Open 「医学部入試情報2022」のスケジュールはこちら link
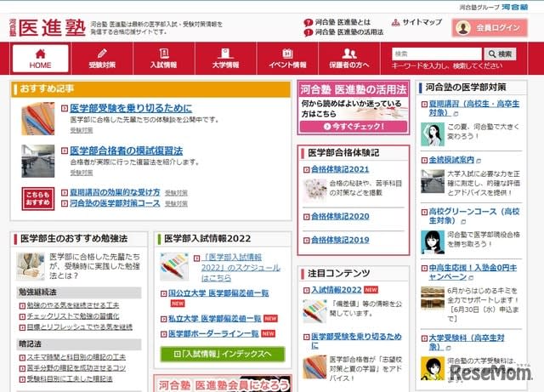Viewport: 544px width, 392px height. pyautogui.click(x=241, y=267)
